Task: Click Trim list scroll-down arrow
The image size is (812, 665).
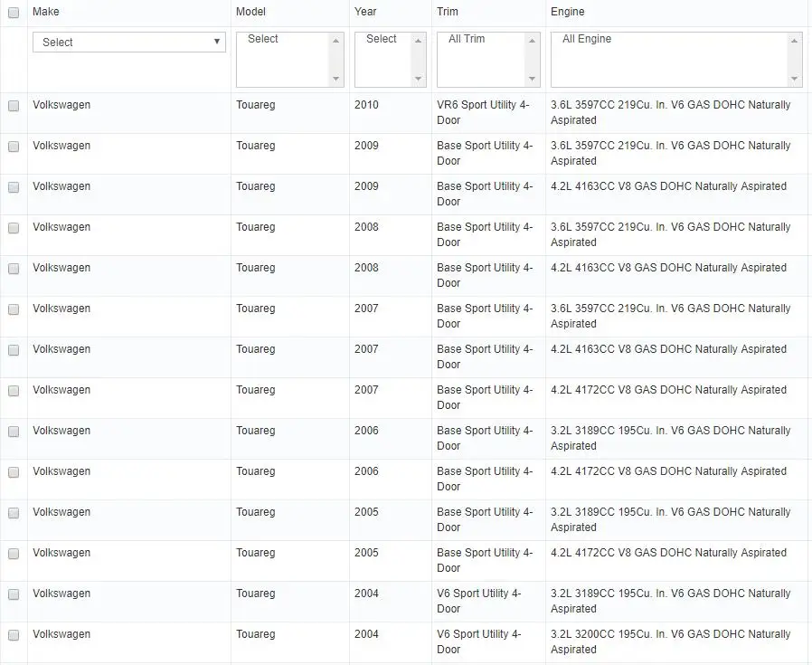Action: pyautogui.click(x=532, y=79)
